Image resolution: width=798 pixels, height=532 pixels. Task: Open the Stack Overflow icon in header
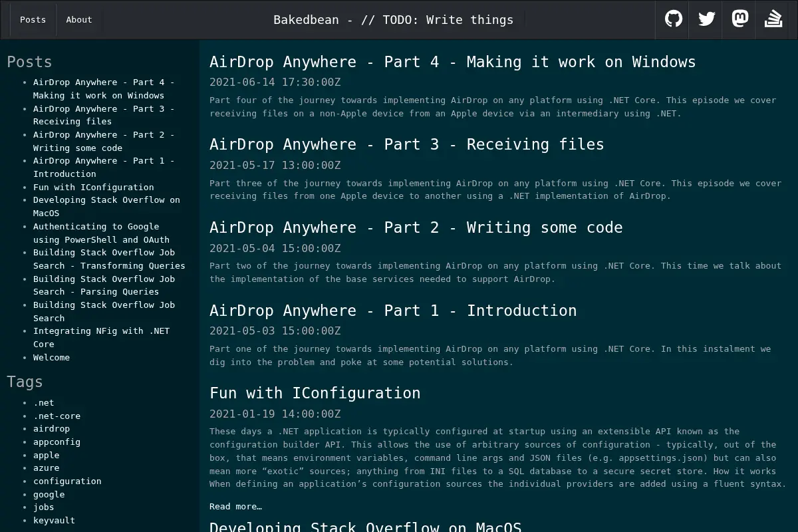[773, 19]
